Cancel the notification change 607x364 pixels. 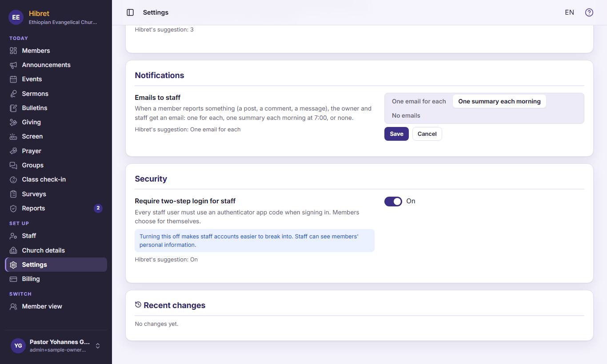427,134
